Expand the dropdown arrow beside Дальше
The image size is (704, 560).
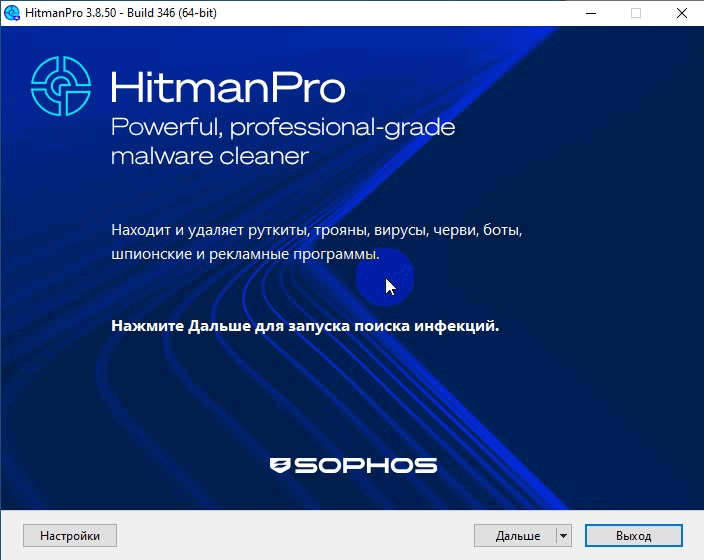coord(563,536)
